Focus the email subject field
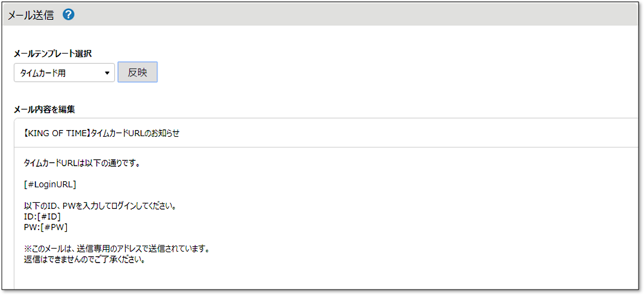 tap(329, 132)
